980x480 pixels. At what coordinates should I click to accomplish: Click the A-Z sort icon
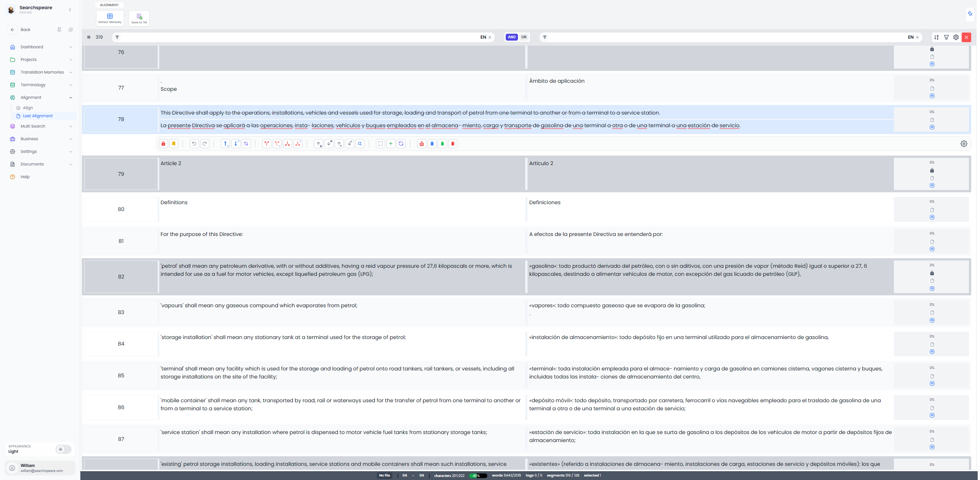[936, 37]
